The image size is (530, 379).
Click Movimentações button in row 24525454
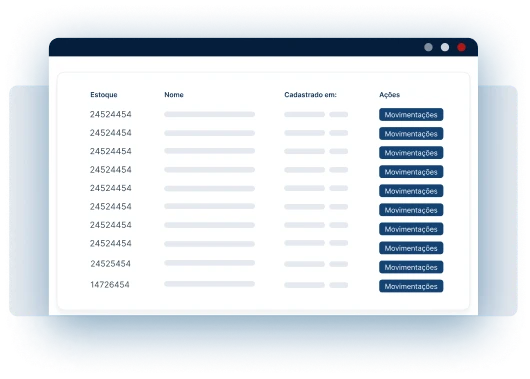pyautogui.click(x=411, y=267)
